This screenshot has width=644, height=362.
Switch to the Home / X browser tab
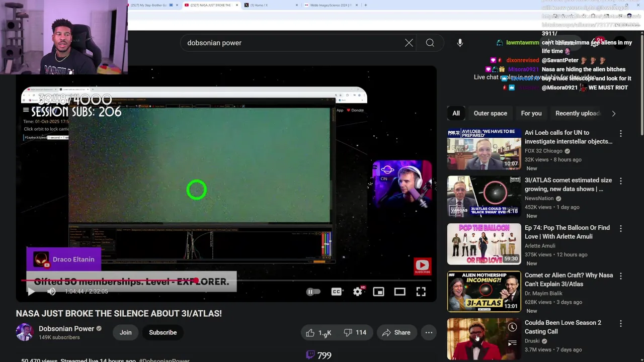[x=271, y=5]
